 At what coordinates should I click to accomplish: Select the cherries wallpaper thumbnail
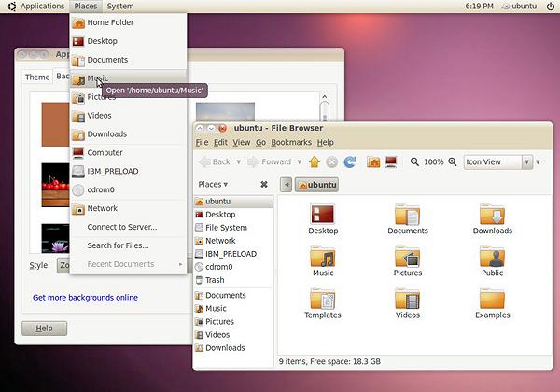point(55,185)
